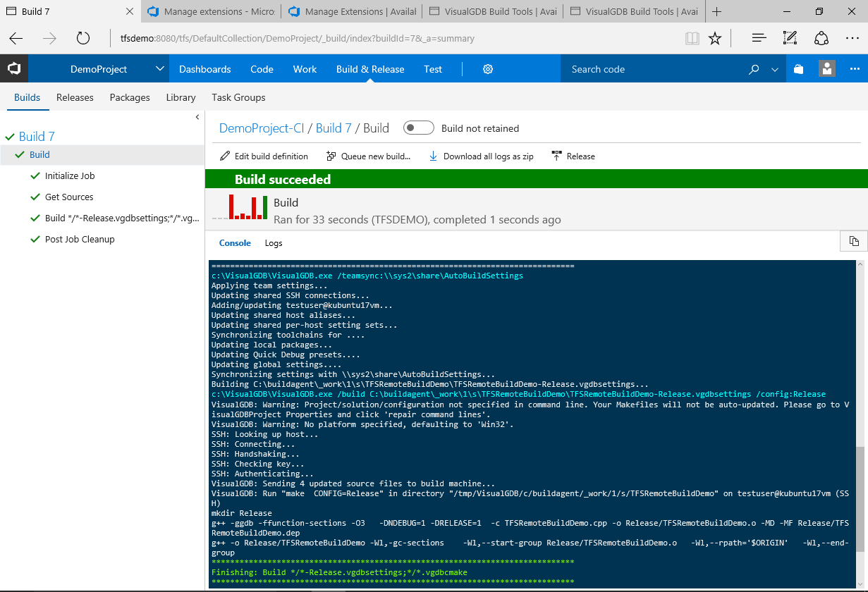
Task: Click the 'Build succeeded' banner text
Action: (x=283, y=180)
